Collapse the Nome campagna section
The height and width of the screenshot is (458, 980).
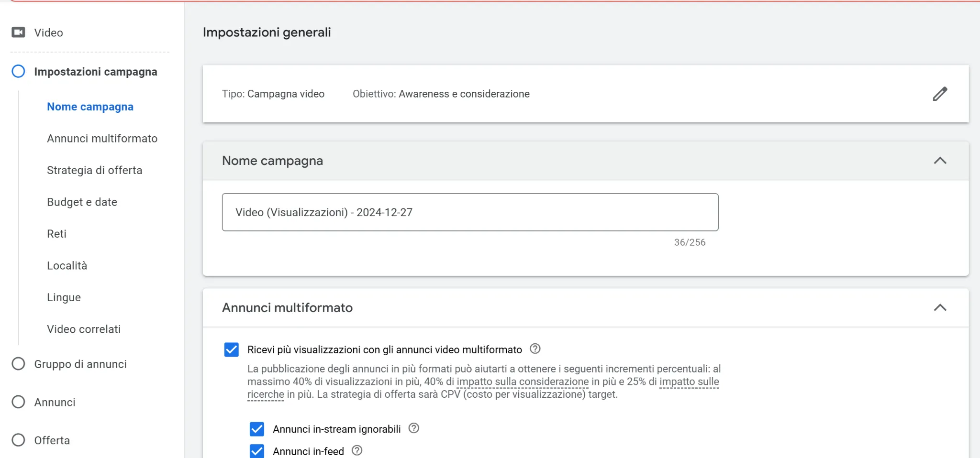[940, 161]
